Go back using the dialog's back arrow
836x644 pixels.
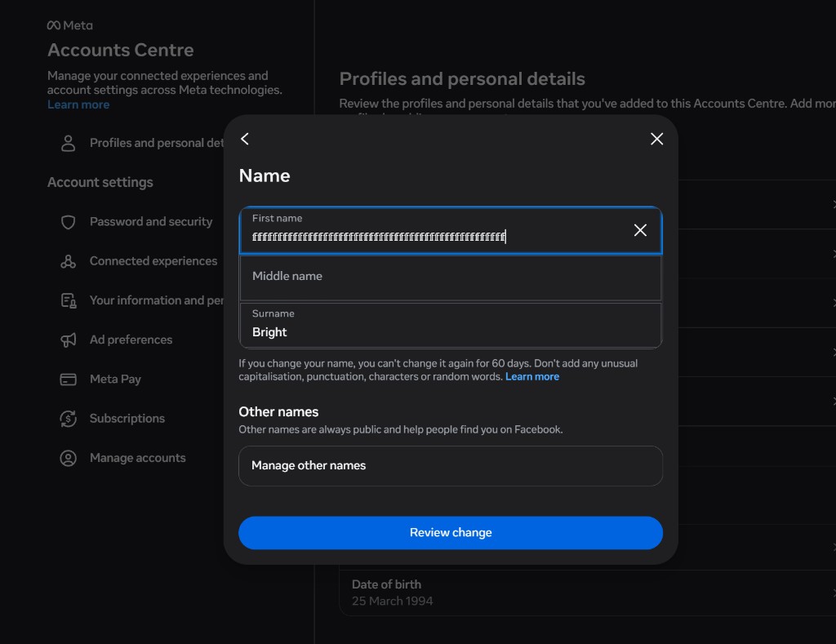coord(245,139)
